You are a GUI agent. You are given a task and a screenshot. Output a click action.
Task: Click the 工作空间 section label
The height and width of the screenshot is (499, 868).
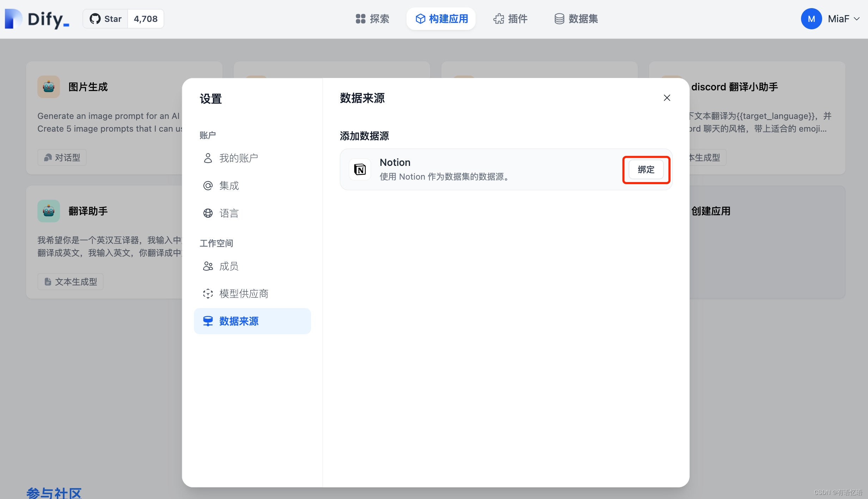216,243
